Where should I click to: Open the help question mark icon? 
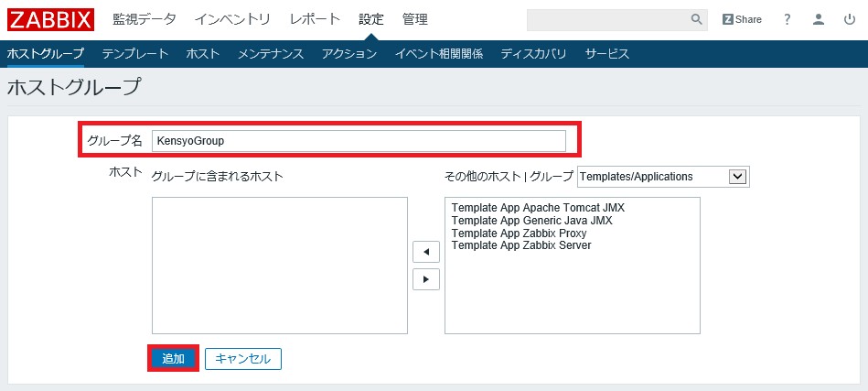pos(787,19)
